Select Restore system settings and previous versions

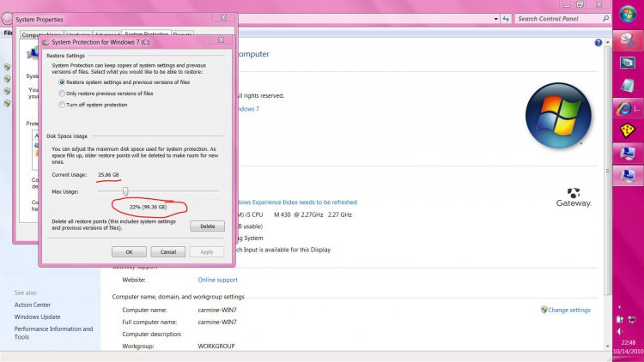125,82
